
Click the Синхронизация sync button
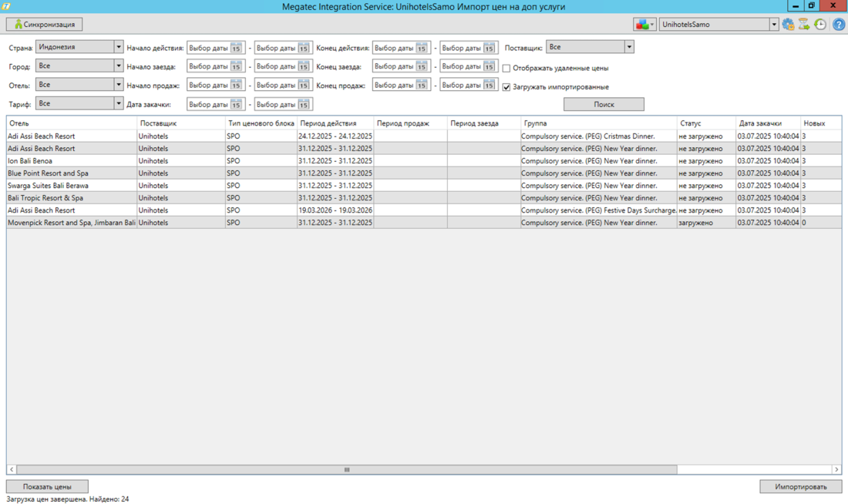pos(44,25)
